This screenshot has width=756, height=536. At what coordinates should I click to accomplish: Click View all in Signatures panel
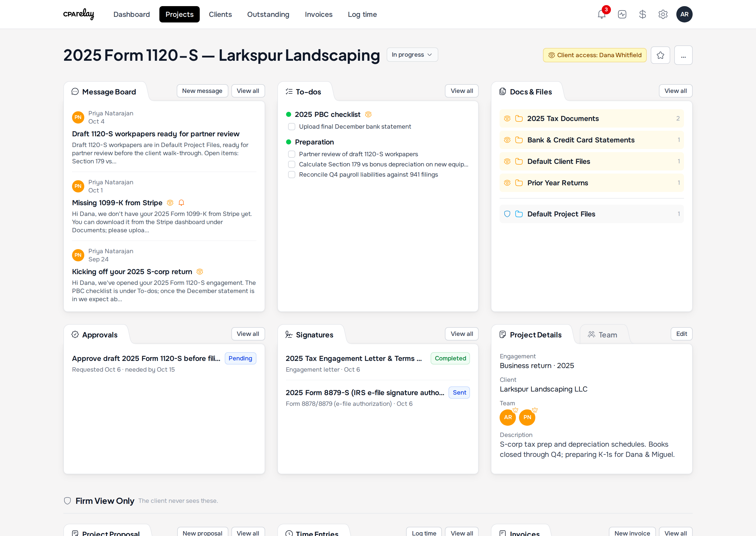(462, 334)
